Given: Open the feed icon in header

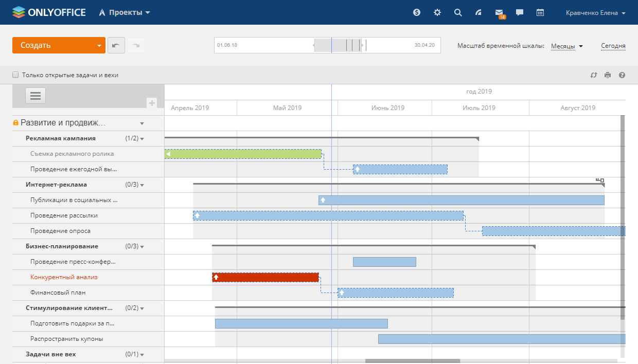Looking at the screenshot, I should point(478,12).
